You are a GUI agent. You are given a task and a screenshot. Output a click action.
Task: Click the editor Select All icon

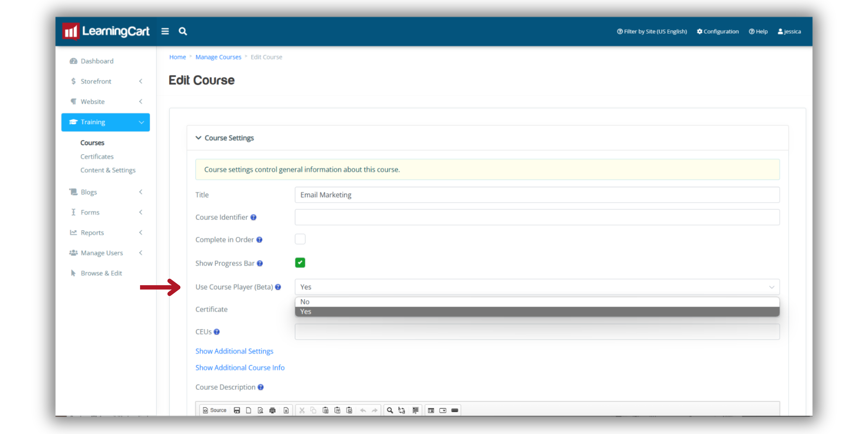coord(416,410)
